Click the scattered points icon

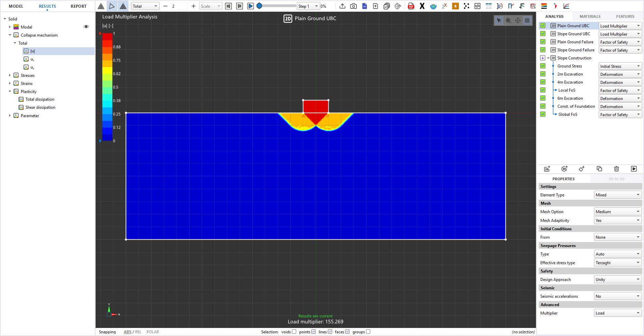(466, 6)
